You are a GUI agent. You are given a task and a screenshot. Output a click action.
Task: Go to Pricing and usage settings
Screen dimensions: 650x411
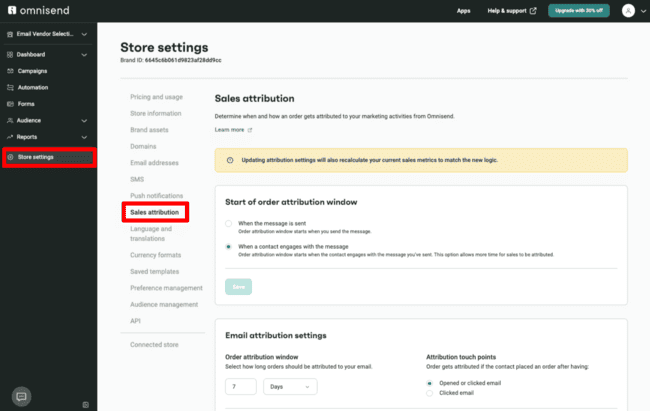coord(156,97)
